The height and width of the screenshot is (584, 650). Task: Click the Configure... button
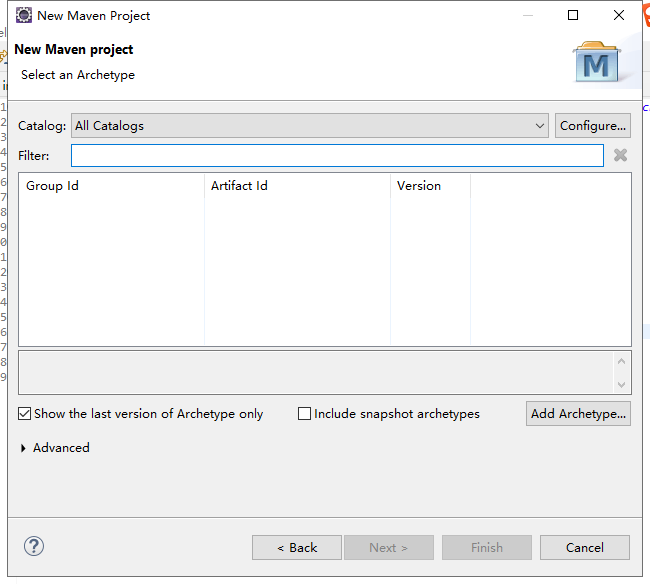(593, 126)
